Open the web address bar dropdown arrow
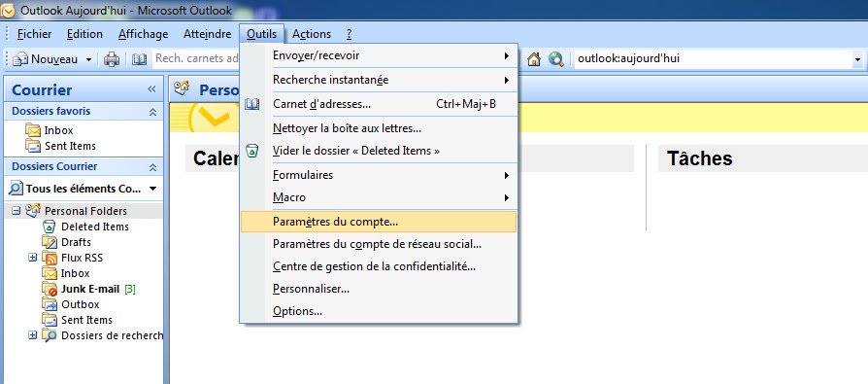The image size is (868, 384). 857,59
